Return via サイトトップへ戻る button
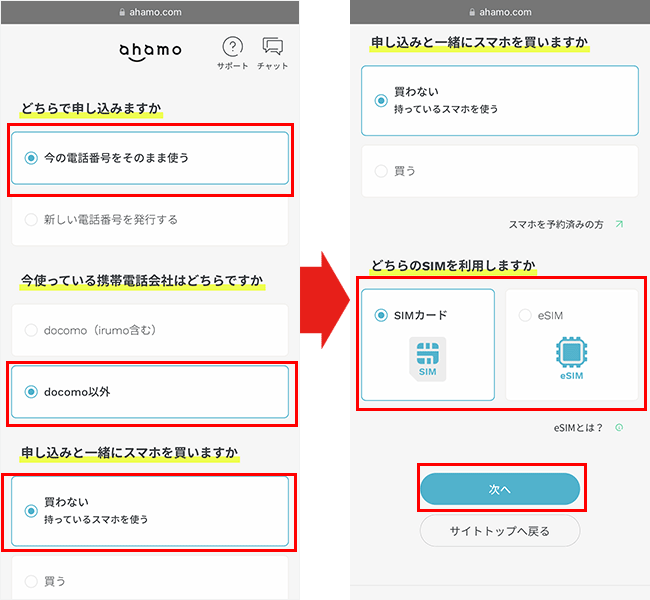Viewport: 650px width, 600px height. pyautogui.click(x=500, y=531)
